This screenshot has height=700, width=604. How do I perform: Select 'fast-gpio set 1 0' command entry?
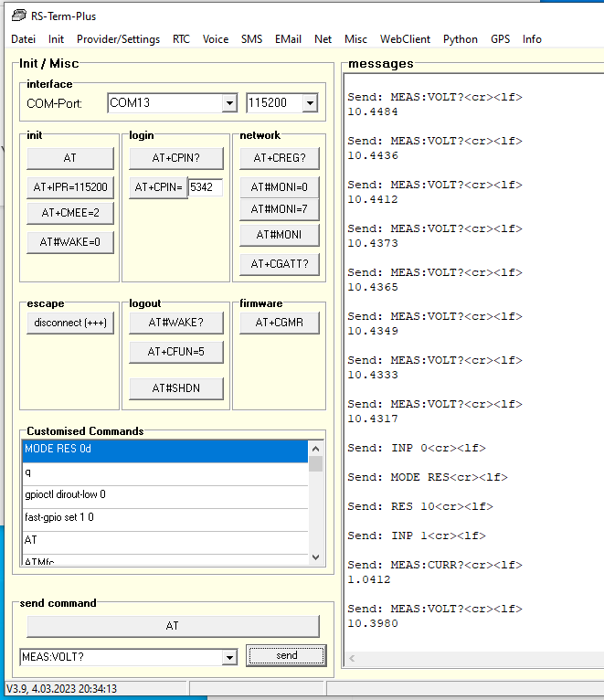(164, 517)
